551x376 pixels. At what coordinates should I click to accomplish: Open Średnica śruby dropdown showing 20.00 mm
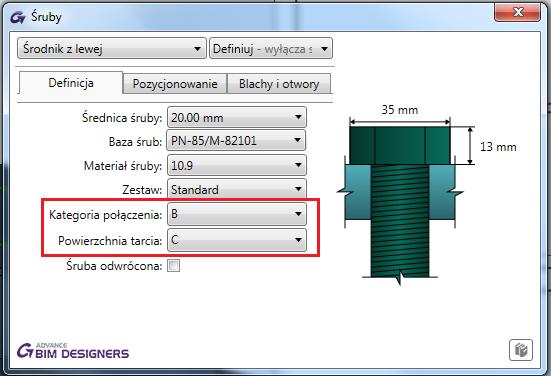point(236,117)
